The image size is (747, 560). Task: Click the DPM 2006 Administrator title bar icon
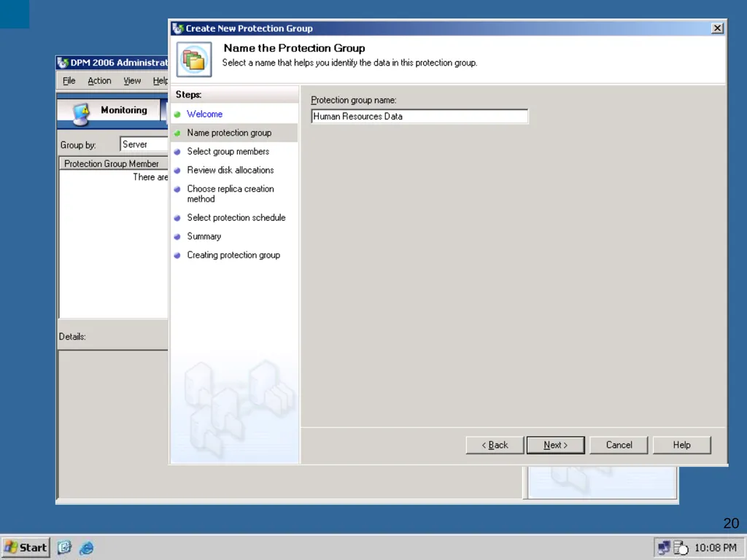click(63, 63)
